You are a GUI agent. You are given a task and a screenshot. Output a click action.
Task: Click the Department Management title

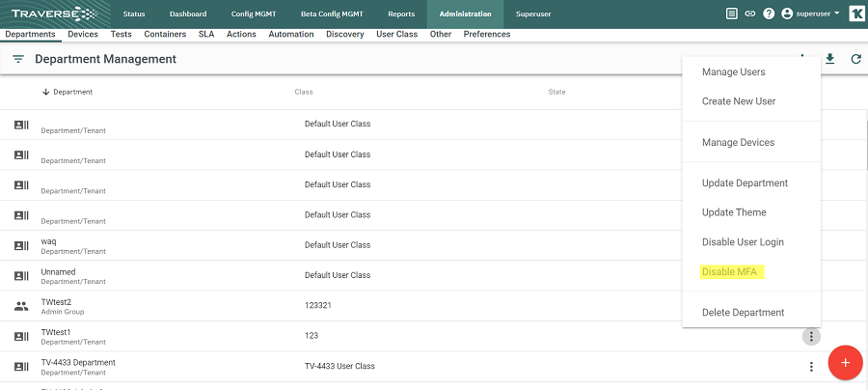click(106, 59)
